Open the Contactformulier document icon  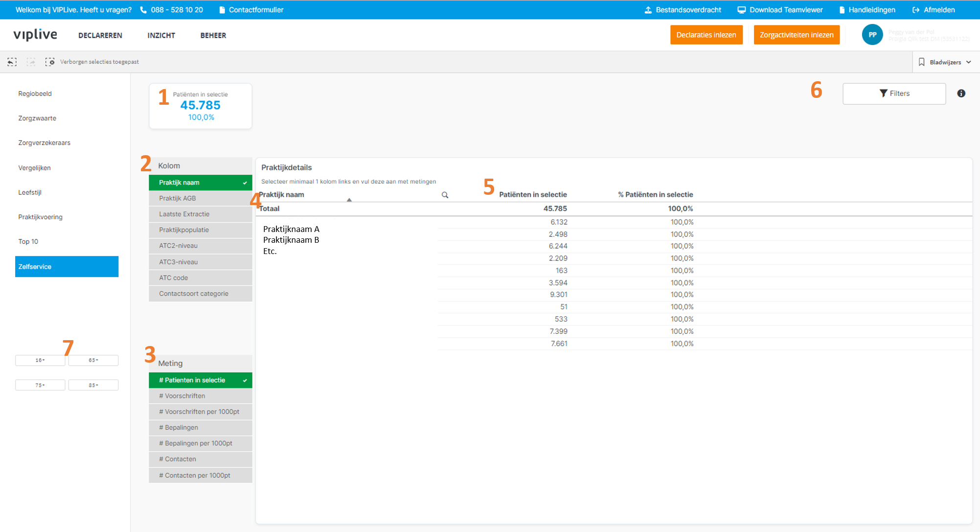pos(222,10)
